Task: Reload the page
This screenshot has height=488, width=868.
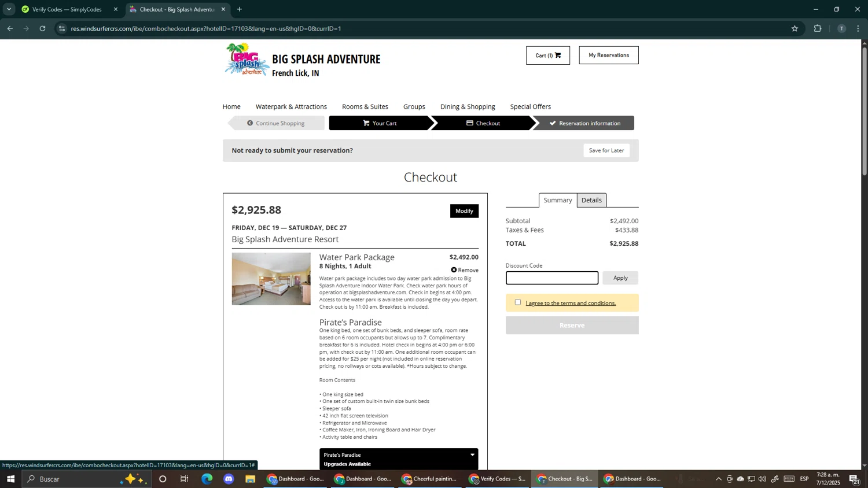Action: [x=42, y=28]
